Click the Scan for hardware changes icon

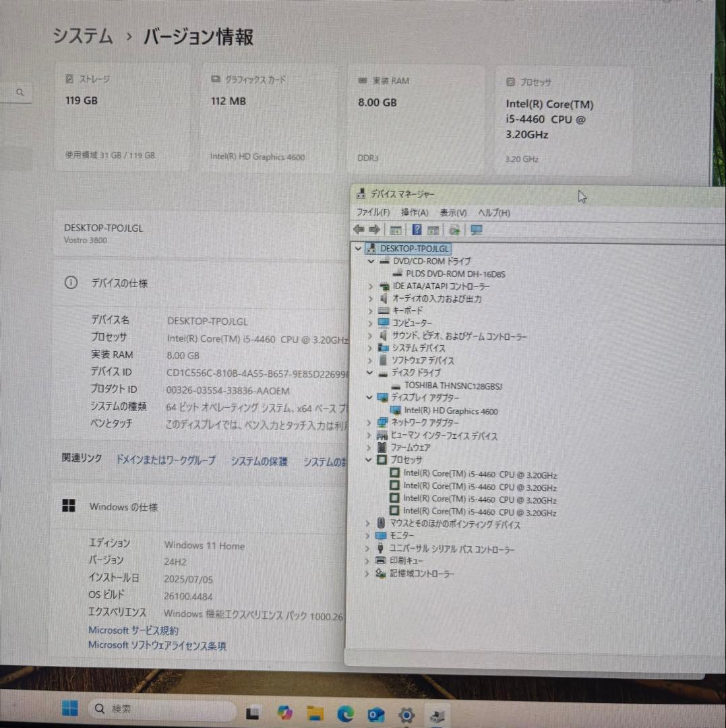click(x=454, y=229)
